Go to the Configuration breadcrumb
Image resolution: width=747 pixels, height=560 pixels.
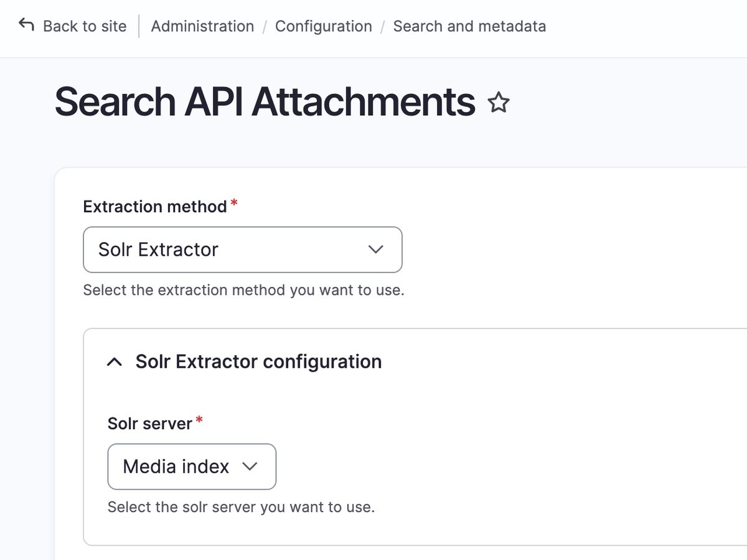323,27
